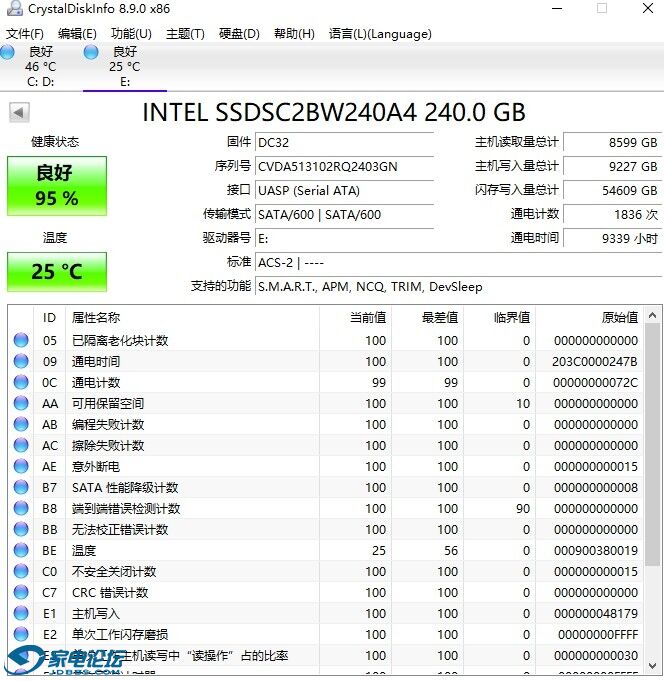This screenshot has height=681, width=664.
Task: Select the 端到端错误检测计数 row
Action: (x=326, y=508)
